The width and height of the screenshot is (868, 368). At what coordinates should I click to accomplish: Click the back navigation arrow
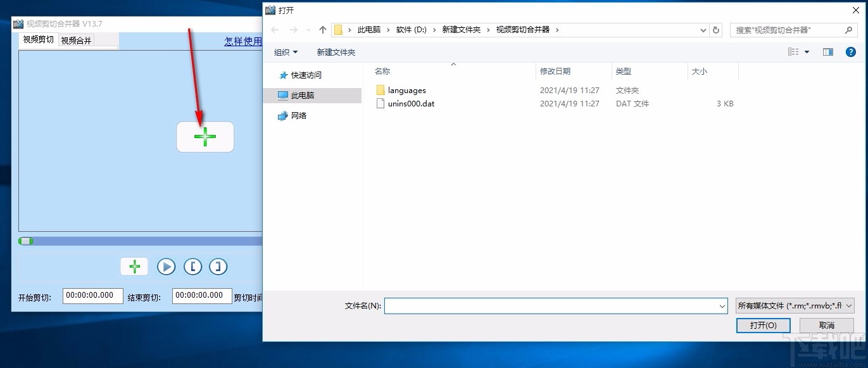[x=274, y=29]
